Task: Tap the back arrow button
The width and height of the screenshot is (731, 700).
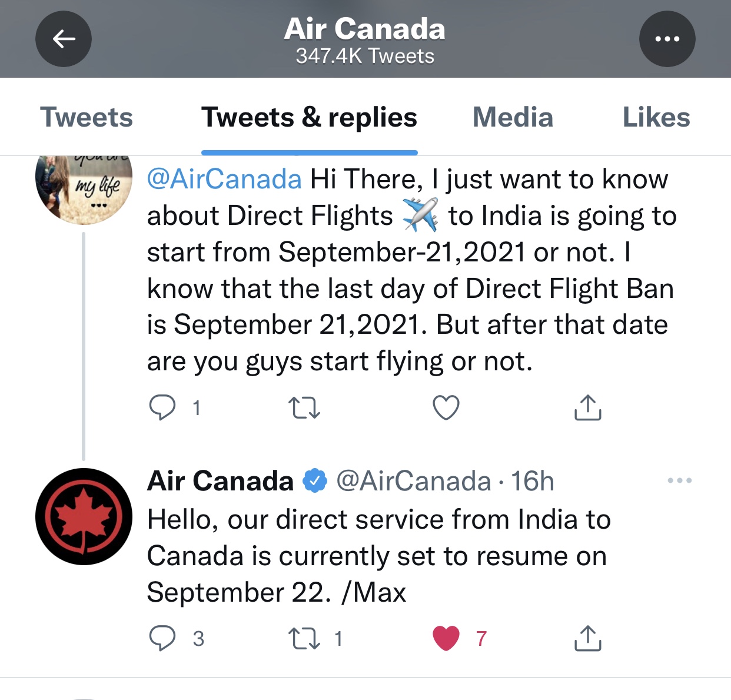Action: coord(64,39)
